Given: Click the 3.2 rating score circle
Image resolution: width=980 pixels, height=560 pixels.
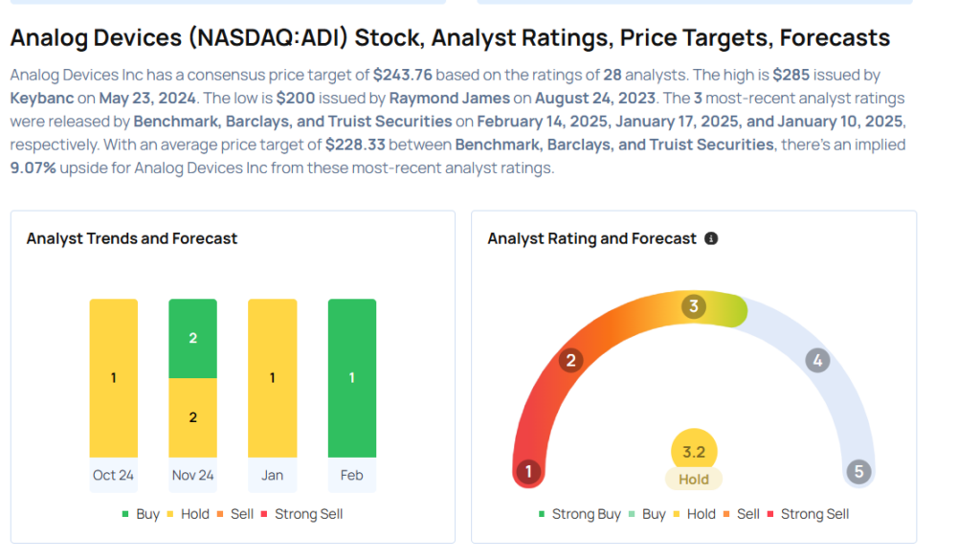Looking at the screenshot, I should [694, 451].
